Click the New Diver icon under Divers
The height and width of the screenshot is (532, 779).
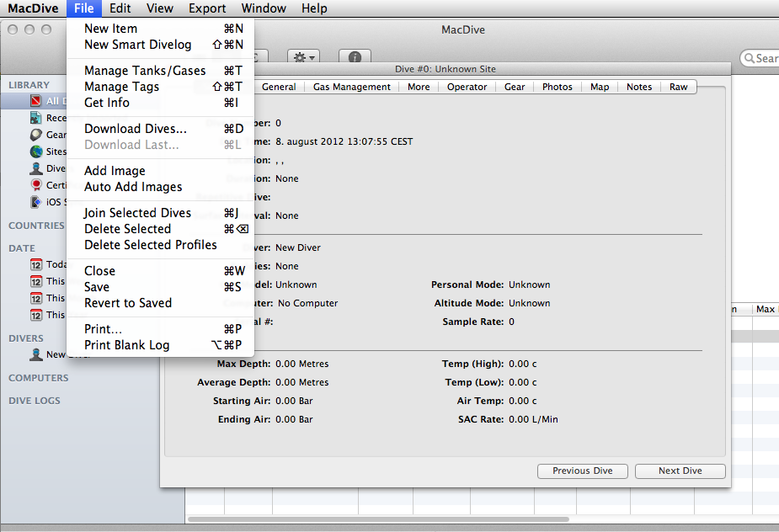point(36,354)
